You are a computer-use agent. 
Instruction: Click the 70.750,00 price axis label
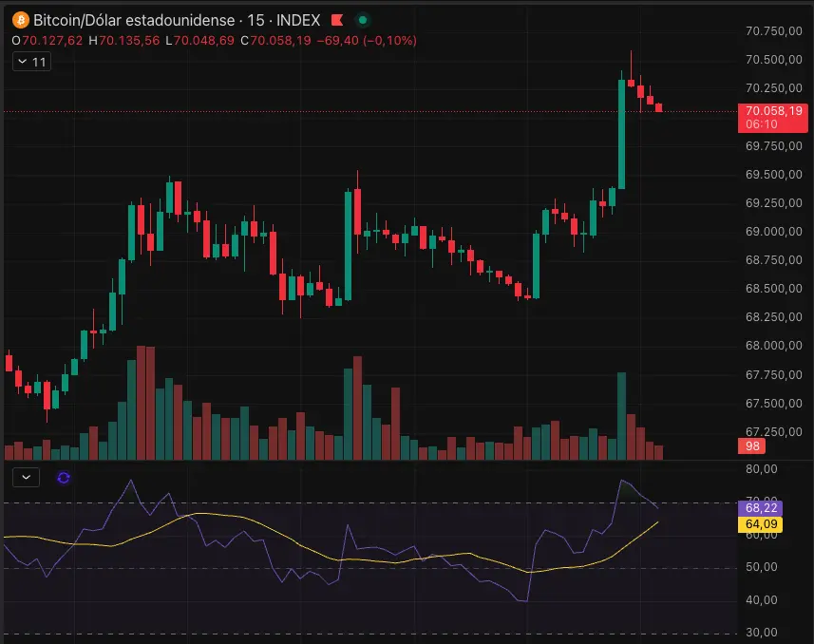pyautogui.click(x=773, y=31)
